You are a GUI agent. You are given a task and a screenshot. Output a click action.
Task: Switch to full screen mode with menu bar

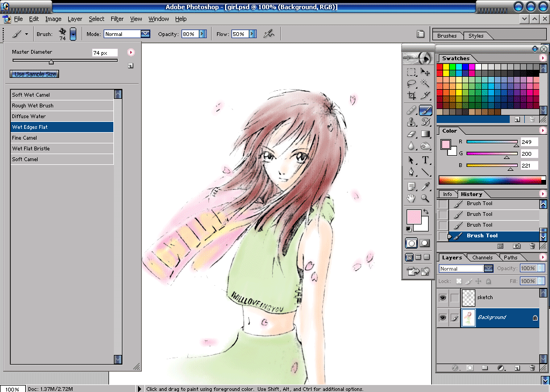(418, 257)
